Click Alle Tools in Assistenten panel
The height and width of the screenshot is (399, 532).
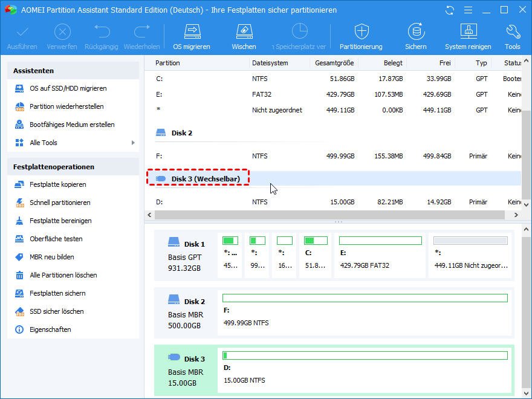click(x=44, y=143)
